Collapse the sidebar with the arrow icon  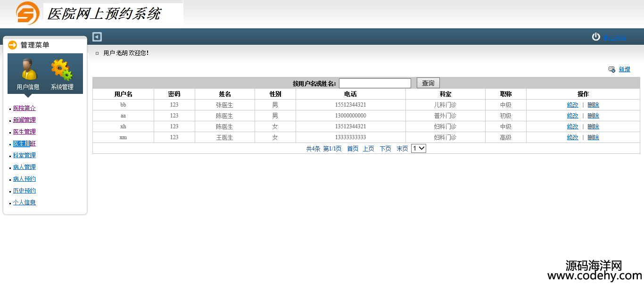click(97, 37)
